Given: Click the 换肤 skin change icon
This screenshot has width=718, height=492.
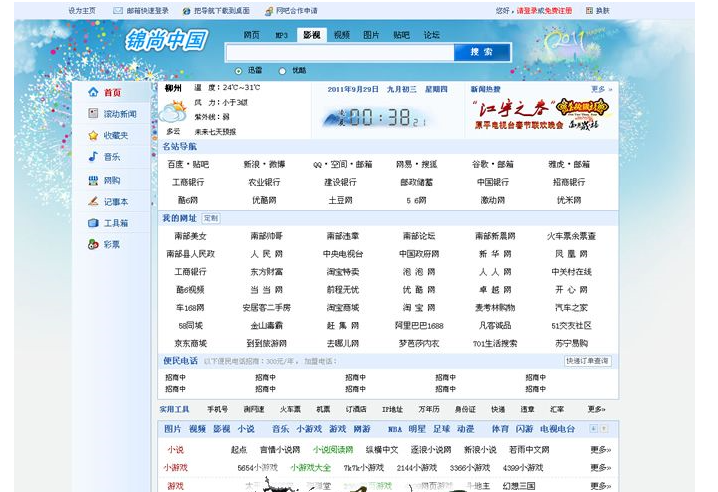Looking at the screenshot, I should [x=589, y=11].
